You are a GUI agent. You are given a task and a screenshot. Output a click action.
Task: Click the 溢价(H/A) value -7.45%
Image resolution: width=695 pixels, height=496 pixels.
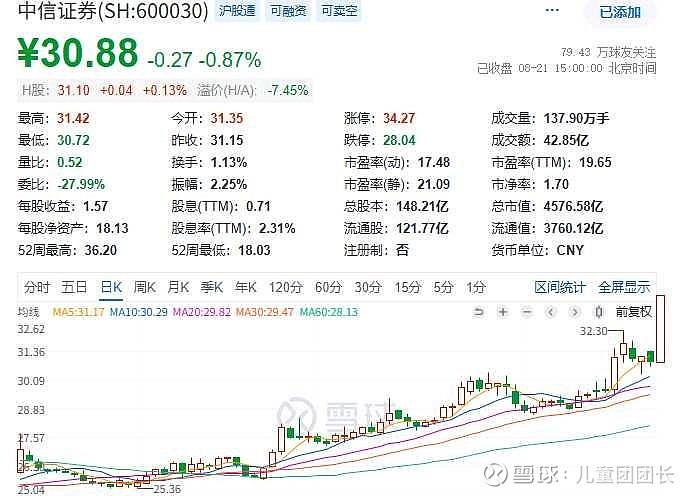point(288,90)
